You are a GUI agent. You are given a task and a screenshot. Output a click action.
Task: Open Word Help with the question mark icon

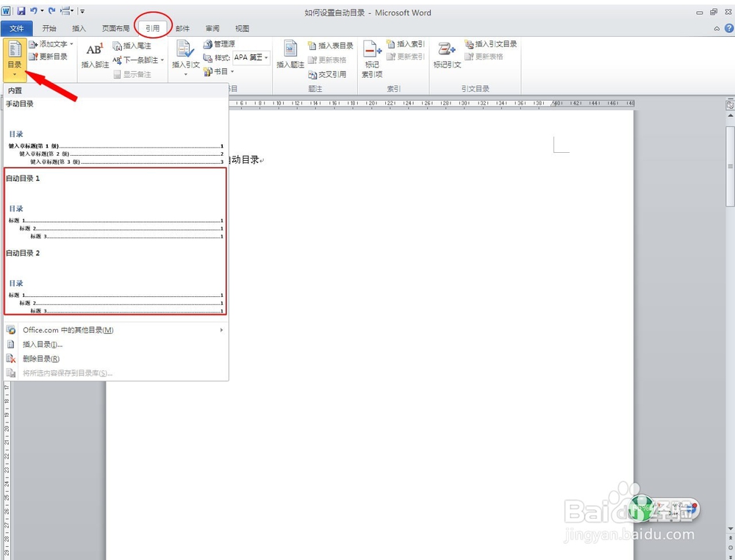coord(729,28)
